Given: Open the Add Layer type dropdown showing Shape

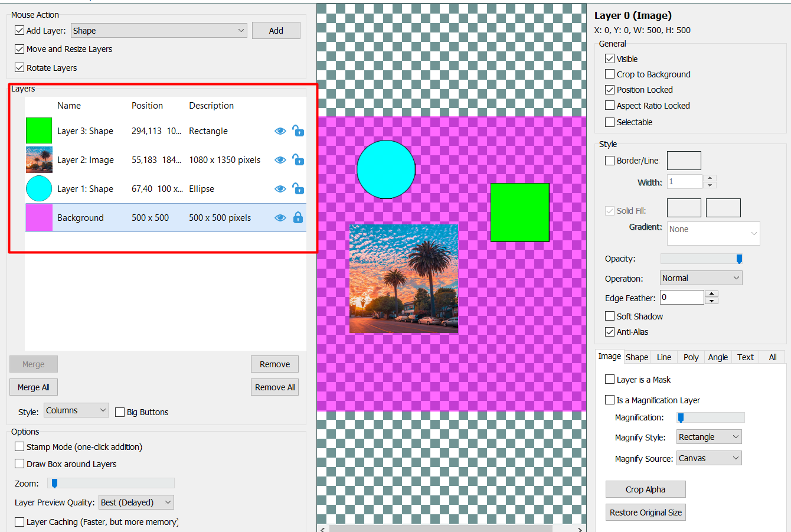Looking at the screenshot, I should click(159, 31).
